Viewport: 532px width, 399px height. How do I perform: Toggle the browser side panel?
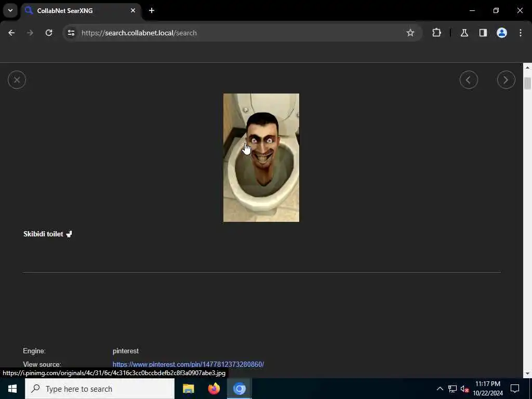(x=483, y=33)
